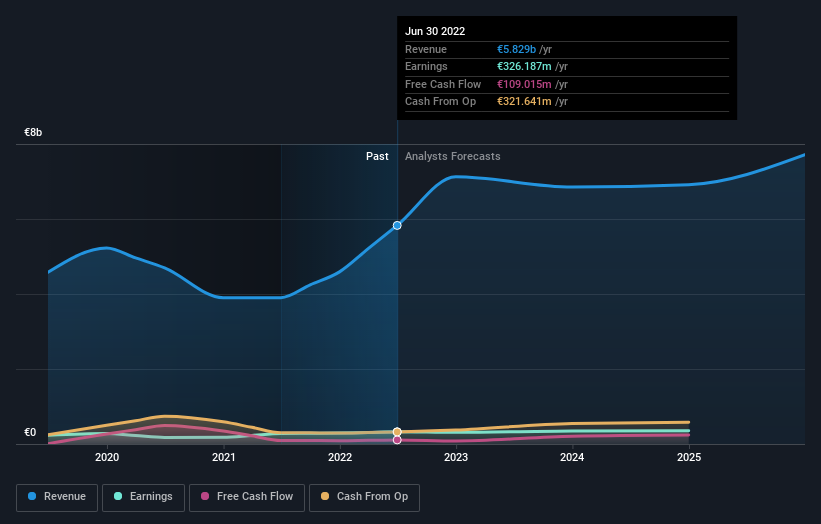Click the teal Earnings legend dot
This screenshot has width=821, height=524.
tap(118, 496)
